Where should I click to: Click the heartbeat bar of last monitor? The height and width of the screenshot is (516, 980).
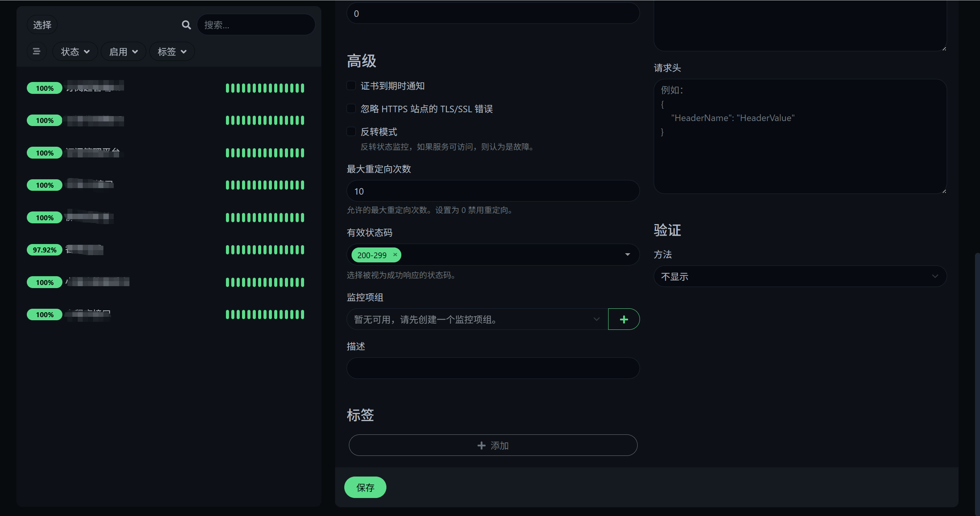265,315
